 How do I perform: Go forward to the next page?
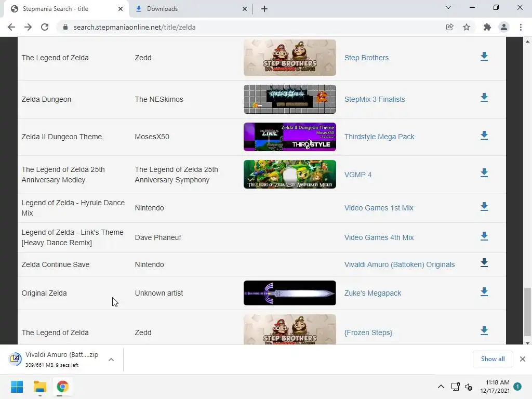click(28, 27)
